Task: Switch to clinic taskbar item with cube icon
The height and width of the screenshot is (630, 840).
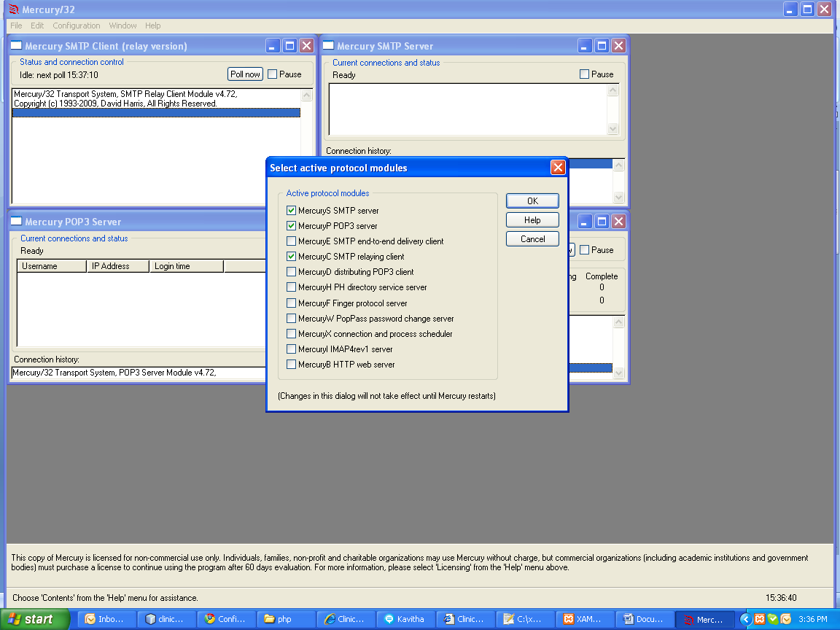Action: (166, 619)
